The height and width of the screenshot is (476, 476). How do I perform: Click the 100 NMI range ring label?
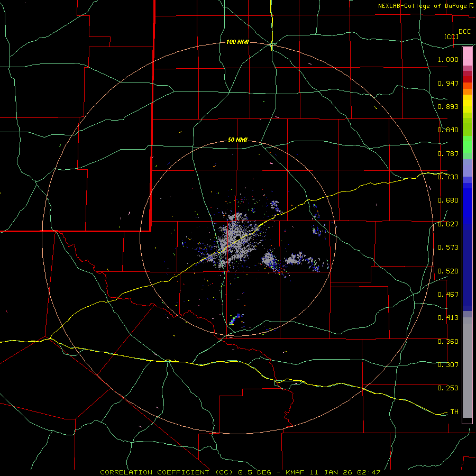pos(237,42)
